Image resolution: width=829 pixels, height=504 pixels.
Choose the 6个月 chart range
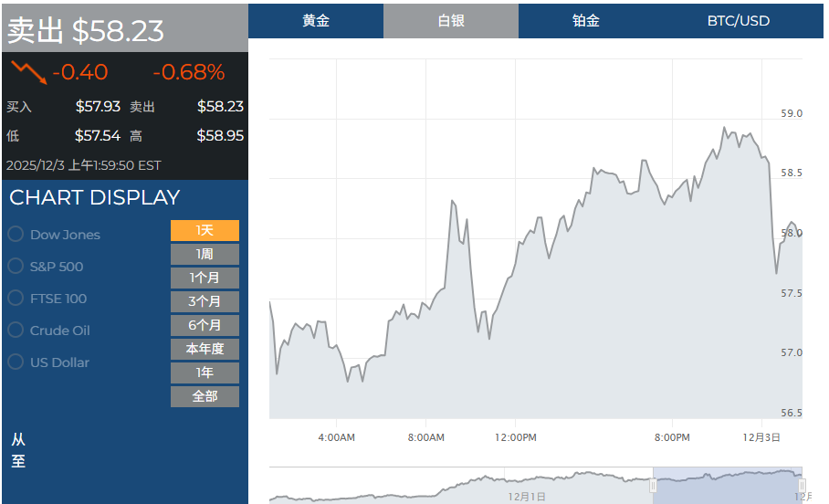[x=205, y=325]
